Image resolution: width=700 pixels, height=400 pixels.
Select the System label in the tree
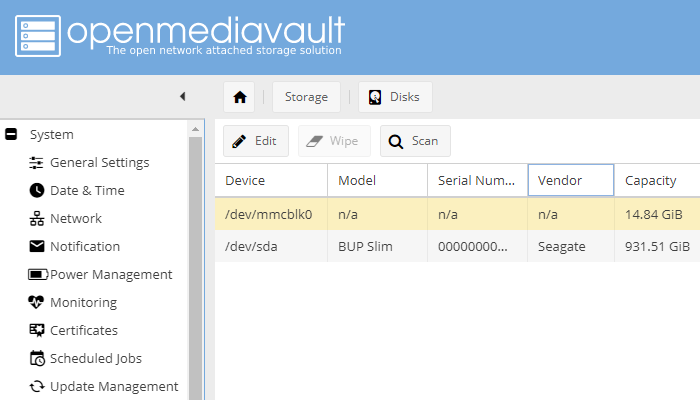click(x=52, y=134)
